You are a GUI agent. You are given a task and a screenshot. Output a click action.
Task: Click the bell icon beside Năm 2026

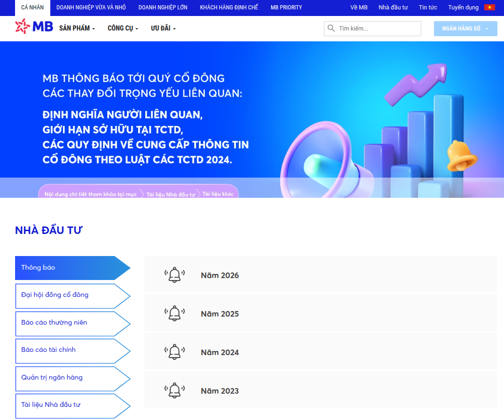[x=174, y=275]
